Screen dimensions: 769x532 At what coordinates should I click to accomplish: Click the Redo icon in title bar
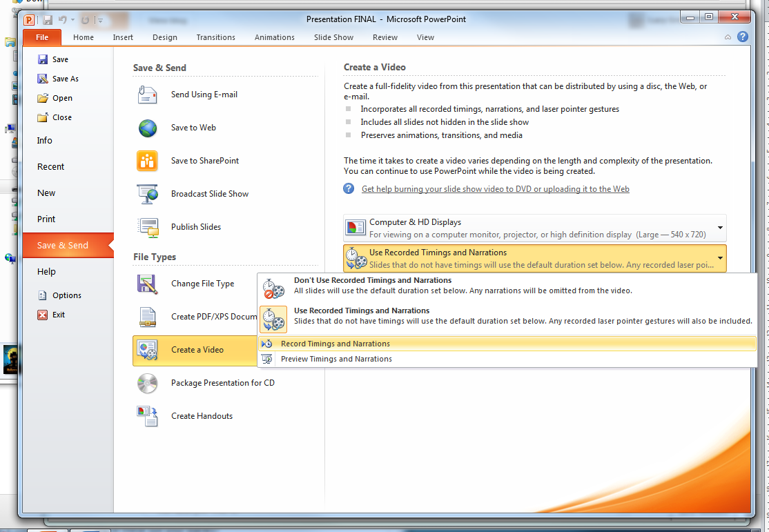point(86,20)
